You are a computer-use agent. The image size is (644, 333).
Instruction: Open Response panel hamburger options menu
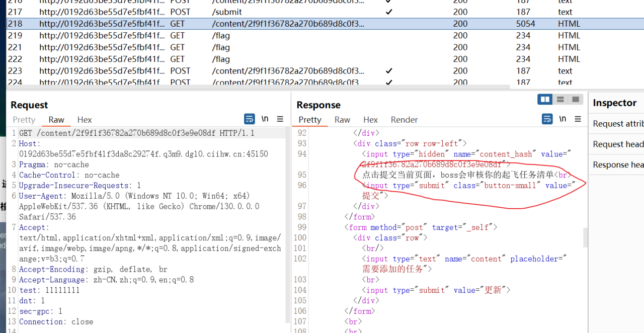coord(578,119)
